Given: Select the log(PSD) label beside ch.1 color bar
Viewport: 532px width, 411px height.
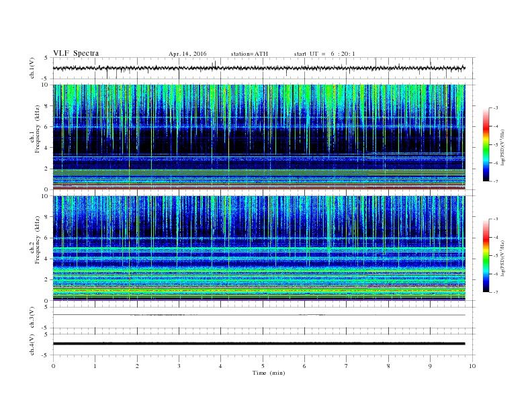Looking at the screenshot, I should (503, 148).
